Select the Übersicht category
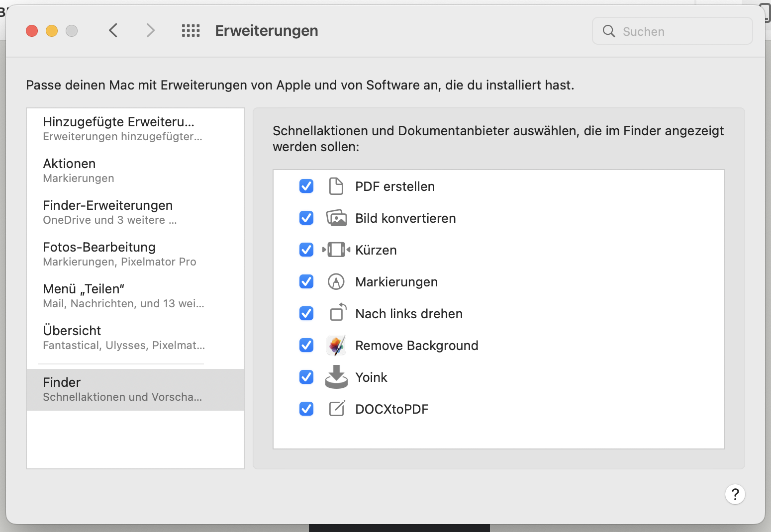The image size is (771, 532). tap(135, 338)
